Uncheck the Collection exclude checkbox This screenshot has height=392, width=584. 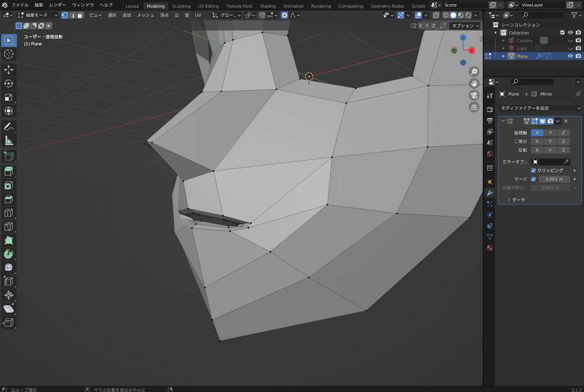click(x=563, y=33)
